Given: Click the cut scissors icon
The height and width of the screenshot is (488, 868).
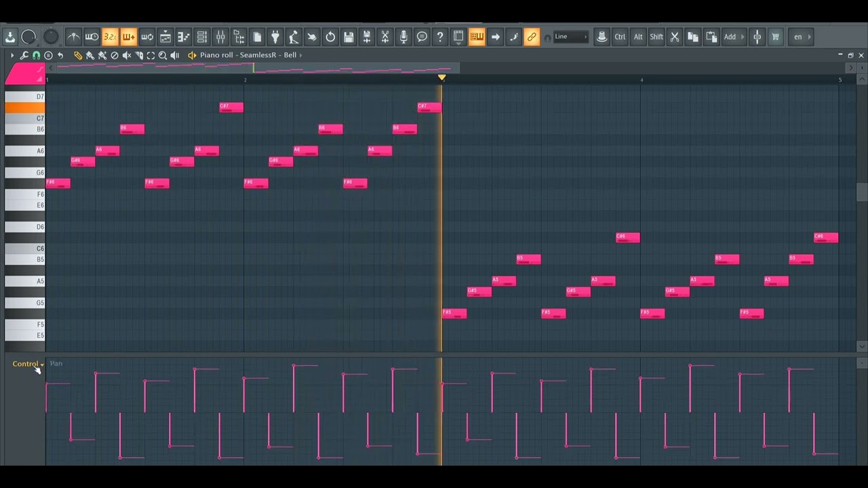Looking at the screenshot, I should (675, 37).
